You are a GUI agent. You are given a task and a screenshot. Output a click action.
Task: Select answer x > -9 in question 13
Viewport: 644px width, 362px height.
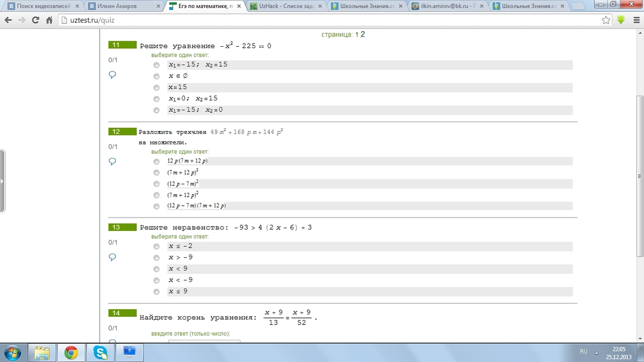point(156,258)
